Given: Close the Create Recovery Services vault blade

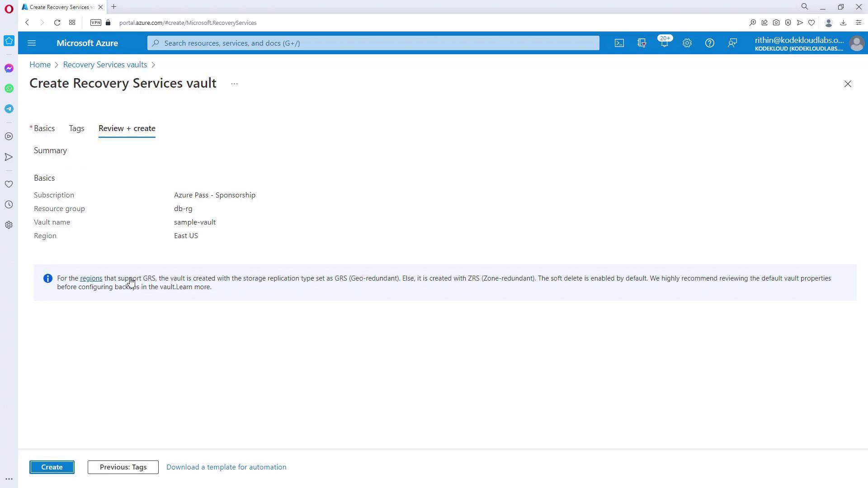Looking at the screenshot, I should click(x=847, y=84).
